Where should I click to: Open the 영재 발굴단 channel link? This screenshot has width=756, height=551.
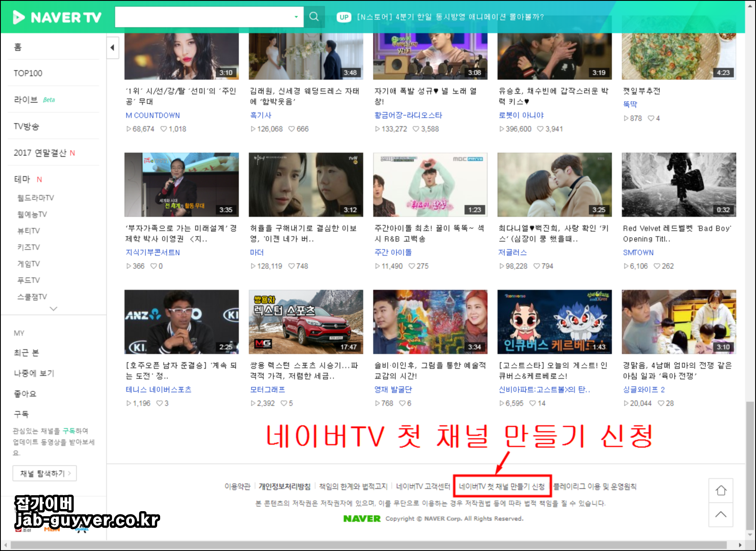(x=393, y=389)
